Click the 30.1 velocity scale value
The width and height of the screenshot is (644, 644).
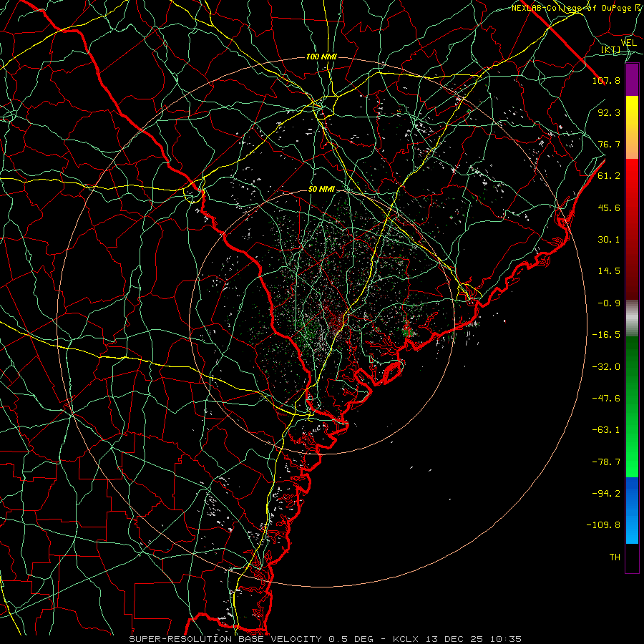(x=609, y=240)
